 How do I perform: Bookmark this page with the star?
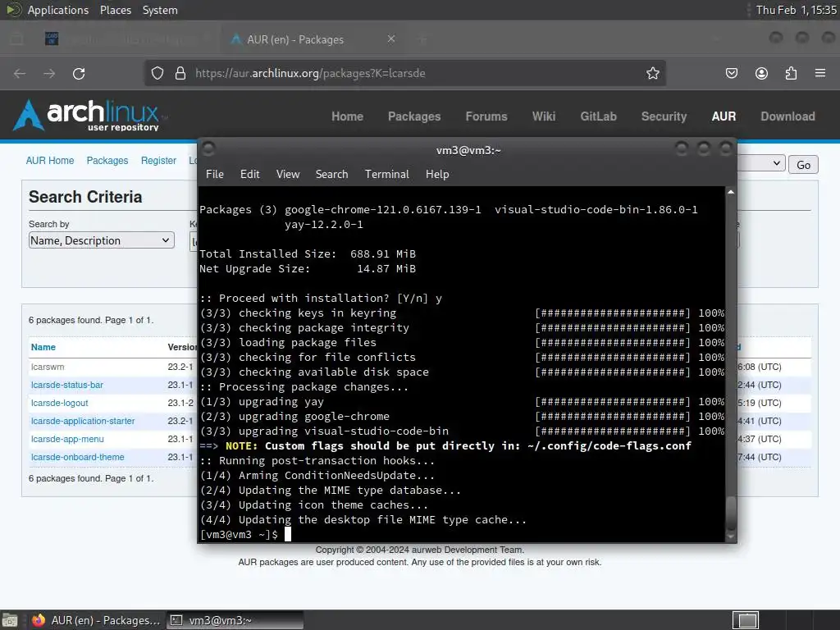pyautogui.click(x=652, y=73)
